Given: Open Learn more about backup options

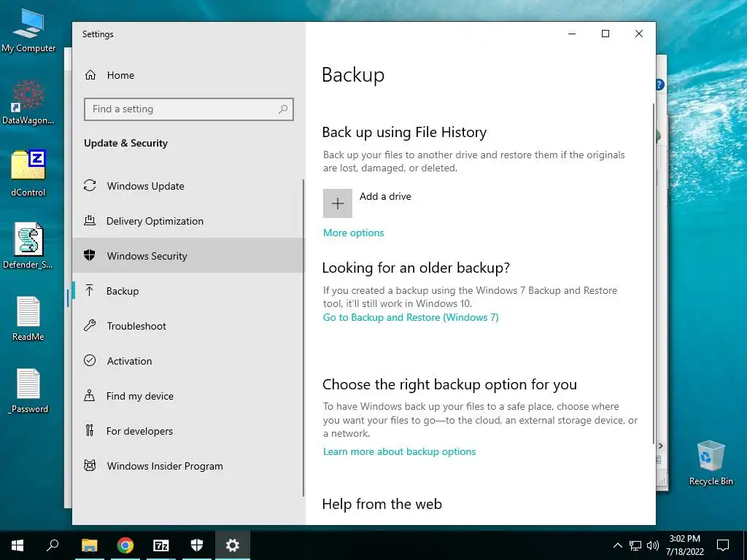Looking at the screenshot, I should pos(399,451).
